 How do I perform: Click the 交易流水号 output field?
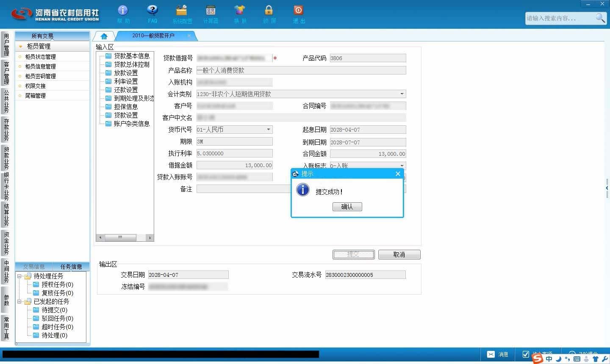point(365,275)
